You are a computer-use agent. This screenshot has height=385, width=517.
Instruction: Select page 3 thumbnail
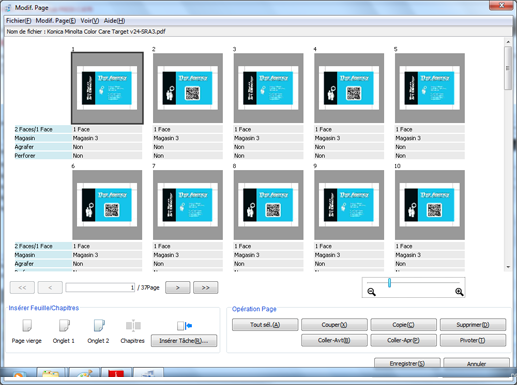[x=269, y=88]
